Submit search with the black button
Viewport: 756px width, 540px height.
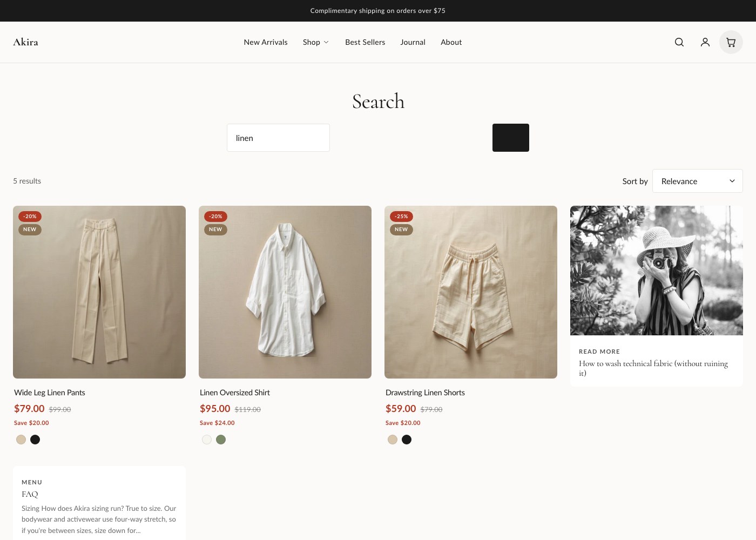pos(511,138)
